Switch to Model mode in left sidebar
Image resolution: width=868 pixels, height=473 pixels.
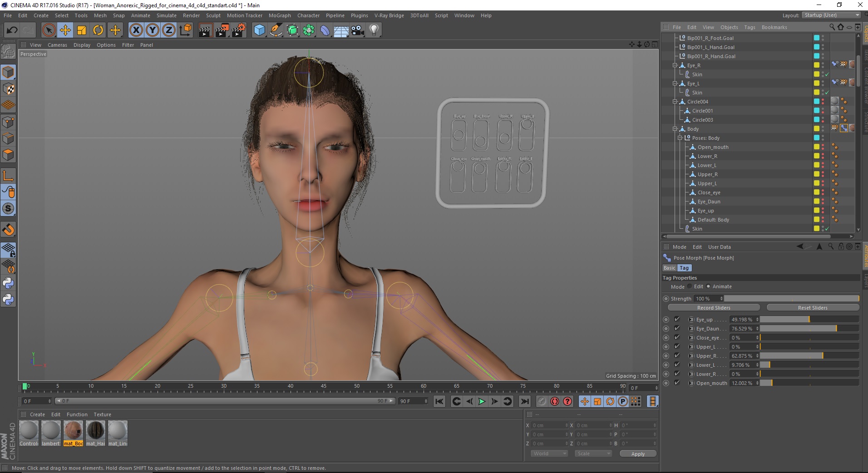coord(8,73)
